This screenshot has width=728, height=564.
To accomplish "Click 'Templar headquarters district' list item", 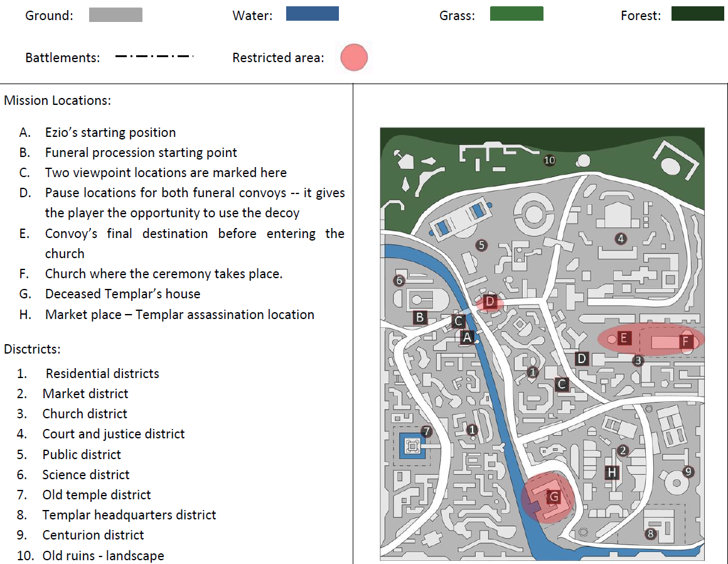I will (129, 515).
